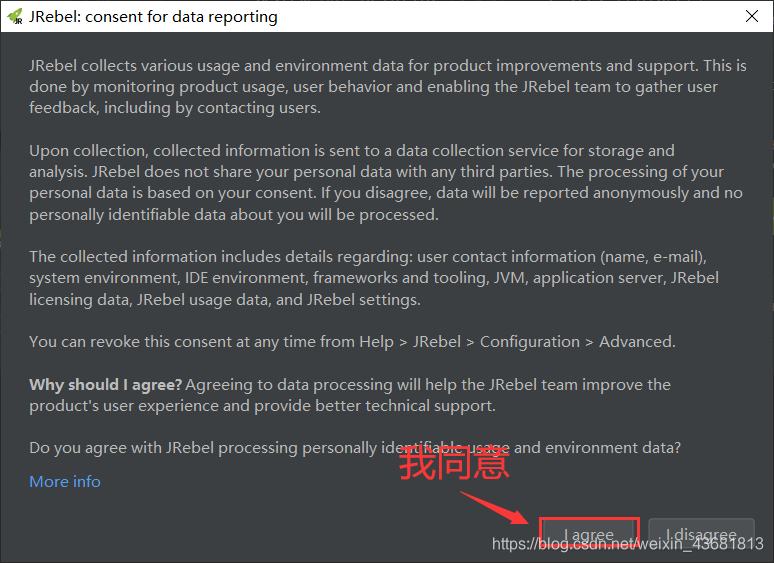Click the word 'Configuration' in the Help path
The width and height of the screenshot is (774, 563).
(x=530, y=342)
